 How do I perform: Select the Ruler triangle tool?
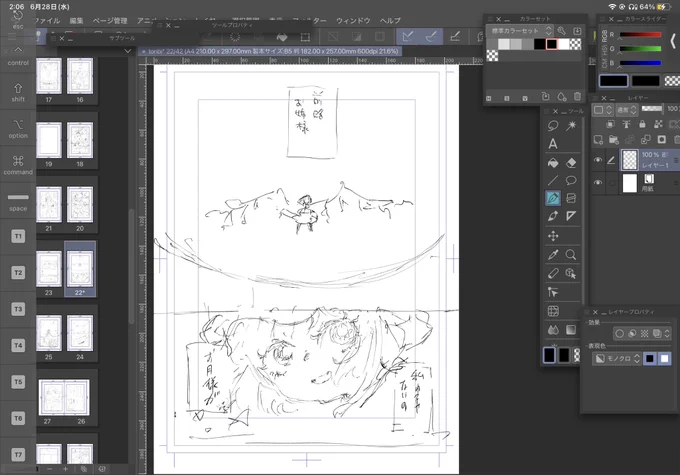coord(571,216)
